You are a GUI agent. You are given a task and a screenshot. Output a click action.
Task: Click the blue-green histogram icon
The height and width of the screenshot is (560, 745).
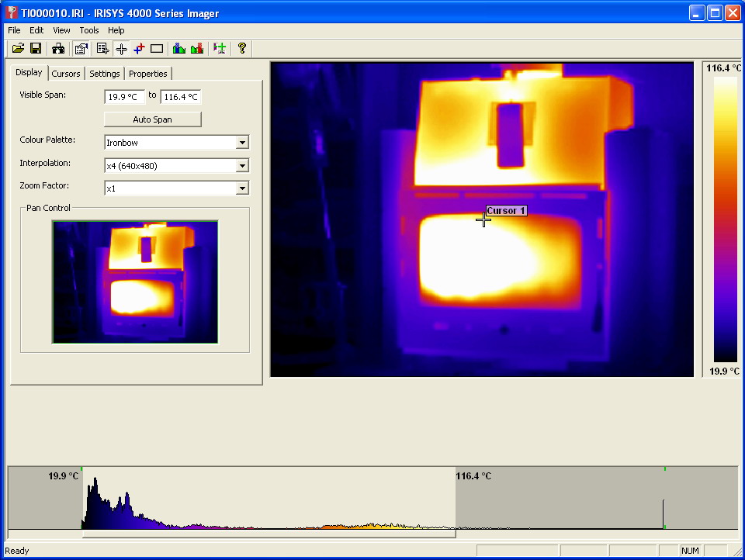pyautogui.click(x=179, y=49)
